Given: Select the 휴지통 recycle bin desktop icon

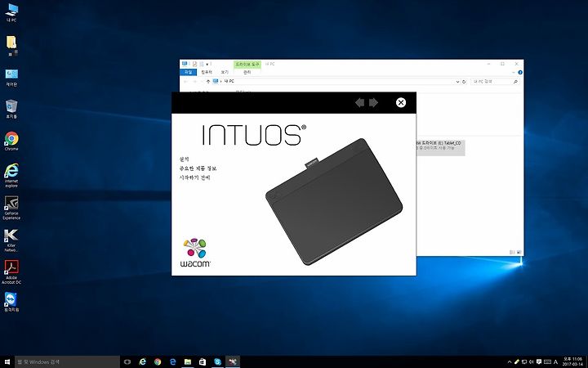Looking at the screenshot, I should coord(11,110).
